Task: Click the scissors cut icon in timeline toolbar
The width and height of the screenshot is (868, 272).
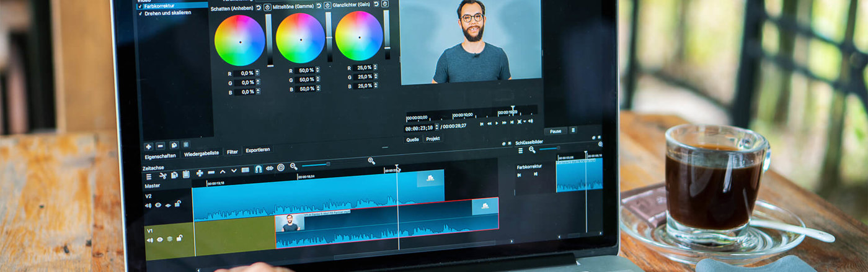Action: [163, 176]
